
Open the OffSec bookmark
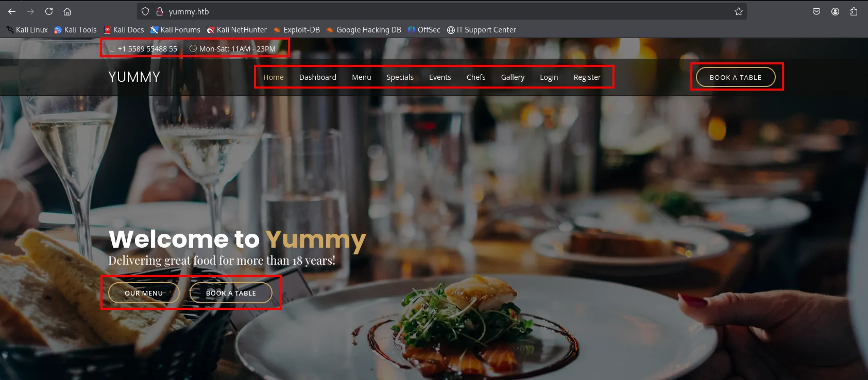pyautogui.click(x=423, y=30)
